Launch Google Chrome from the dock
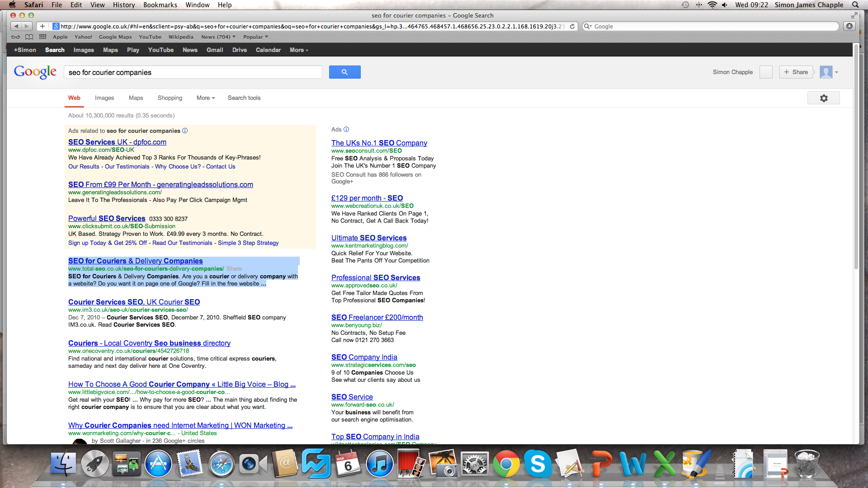868x488 pixels. click(506, 464)
